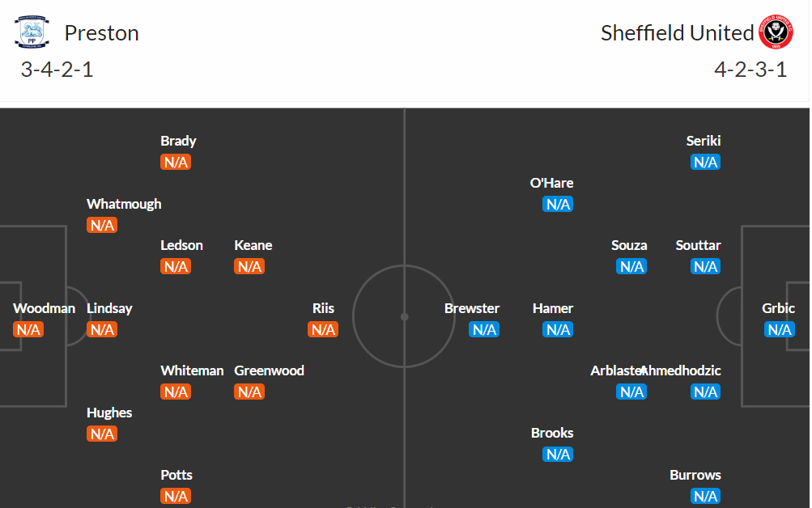Screen dimensions: 812x508
Task: Open the Sheffield United team name link
Action: pyautogui.click(x=677, y=33)
